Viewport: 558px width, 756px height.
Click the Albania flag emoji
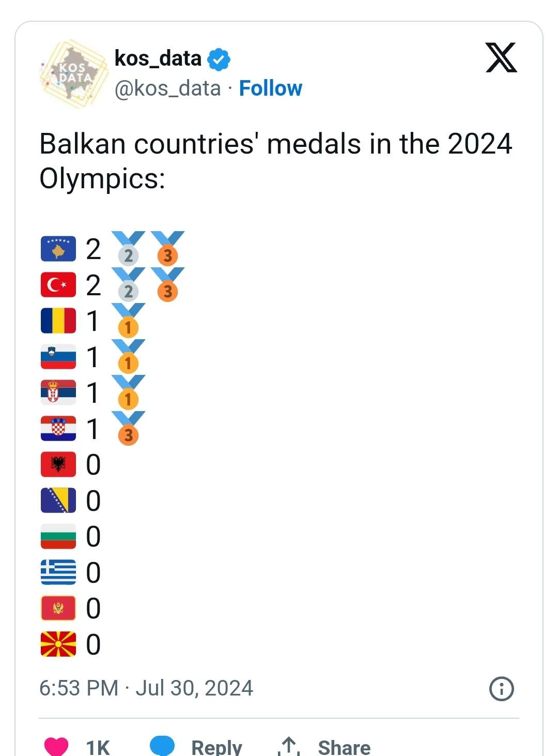(58, 464)
